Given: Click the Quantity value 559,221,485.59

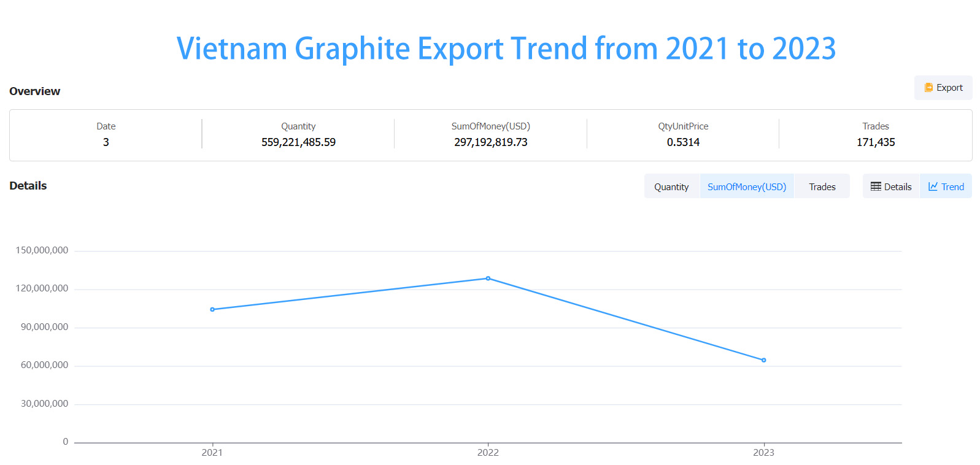Looking at the screenshot, I should (x=298, y=142).
